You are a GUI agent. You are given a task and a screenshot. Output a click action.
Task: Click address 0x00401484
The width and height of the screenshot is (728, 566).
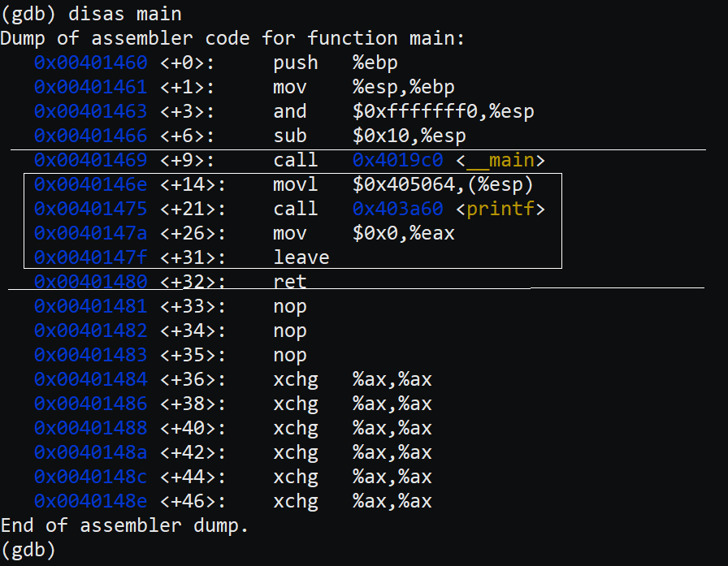[x=90, y=379]
